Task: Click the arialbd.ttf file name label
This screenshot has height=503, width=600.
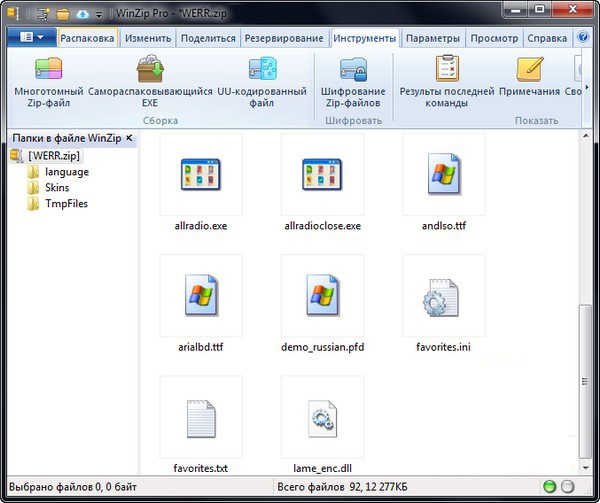Action: tap(201, 347)
